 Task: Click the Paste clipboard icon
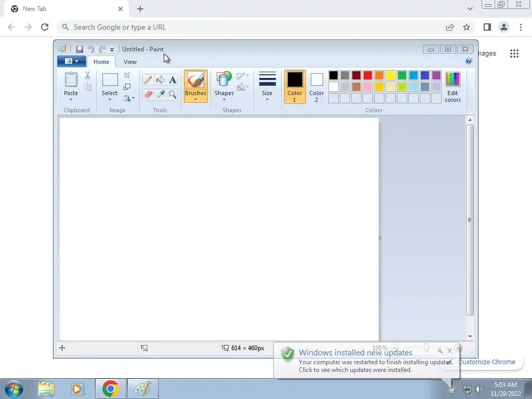pos(71,79)
